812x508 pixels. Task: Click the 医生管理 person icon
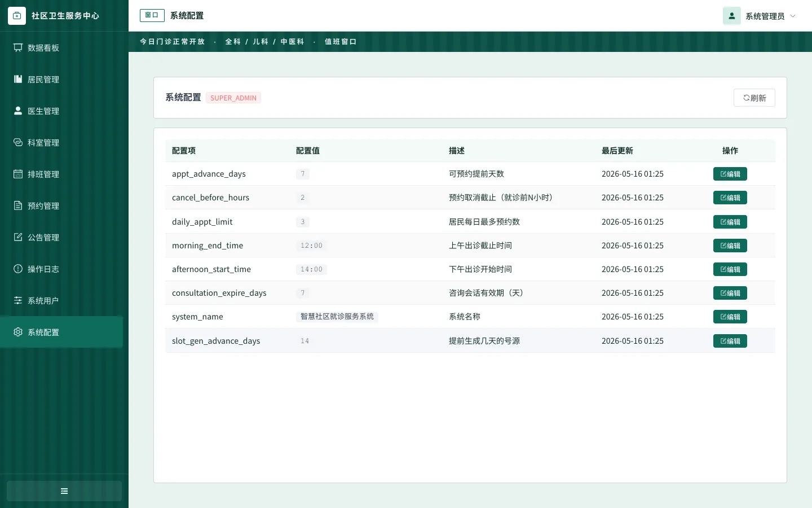tap(18, 111)
